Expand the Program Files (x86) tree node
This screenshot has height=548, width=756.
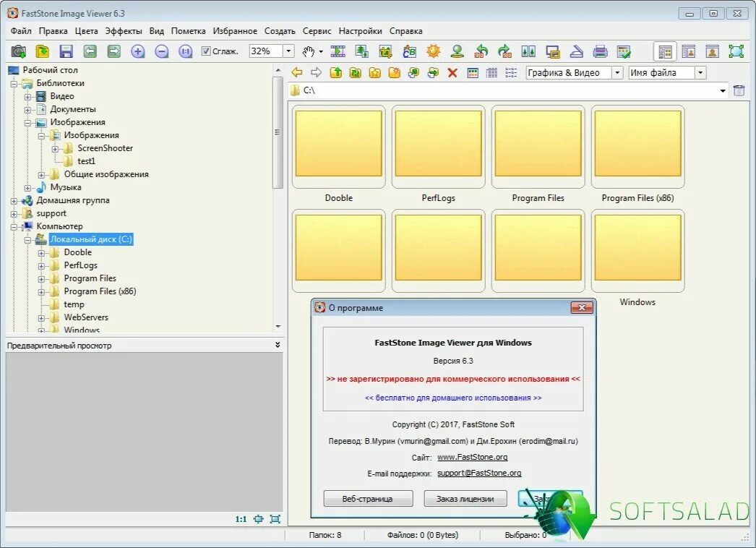[41, 292]
